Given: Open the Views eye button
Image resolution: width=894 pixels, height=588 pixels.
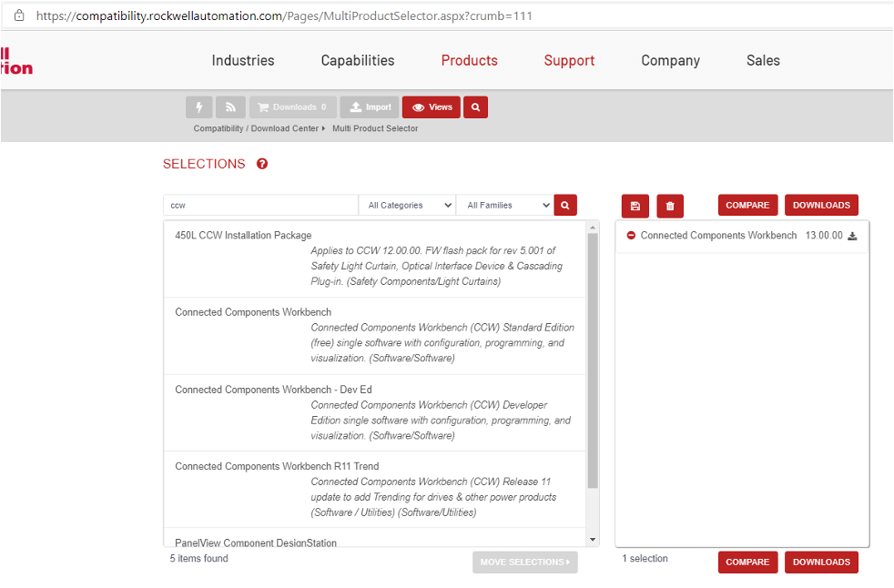Looking at the screenshot, I should (x=432, y=107).
